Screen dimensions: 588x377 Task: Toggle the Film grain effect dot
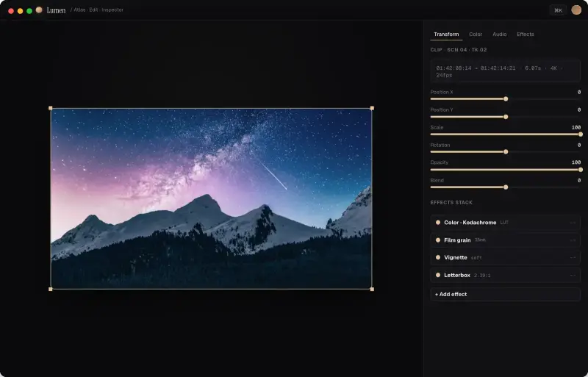(x=437, y=240)
